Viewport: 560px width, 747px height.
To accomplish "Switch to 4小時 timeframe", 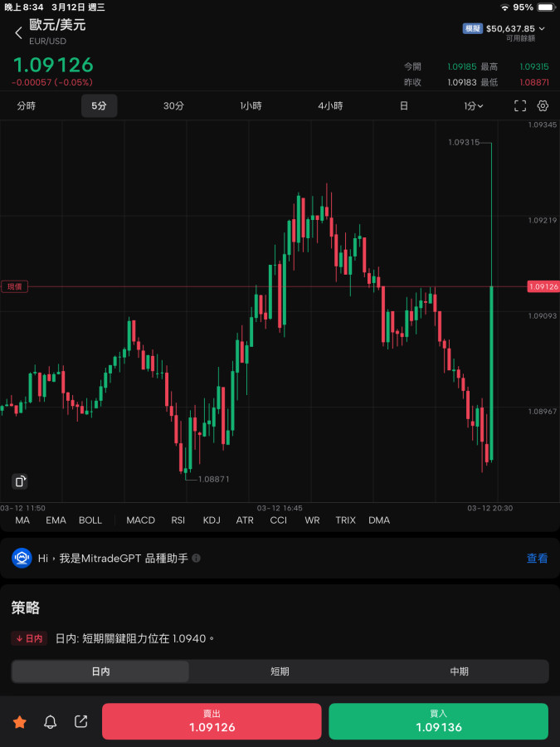I will pyautogui.click(x=330, y=106).
